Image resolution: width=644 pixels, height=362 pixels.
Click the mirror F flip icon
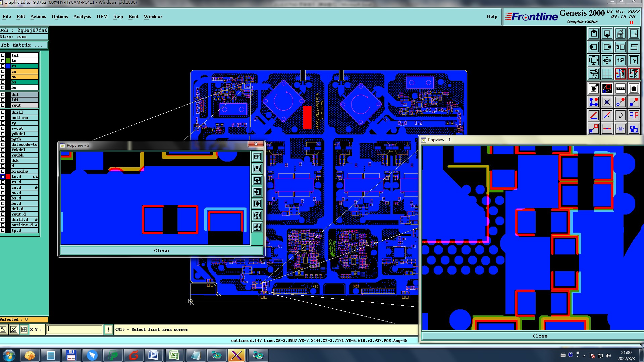634,115
